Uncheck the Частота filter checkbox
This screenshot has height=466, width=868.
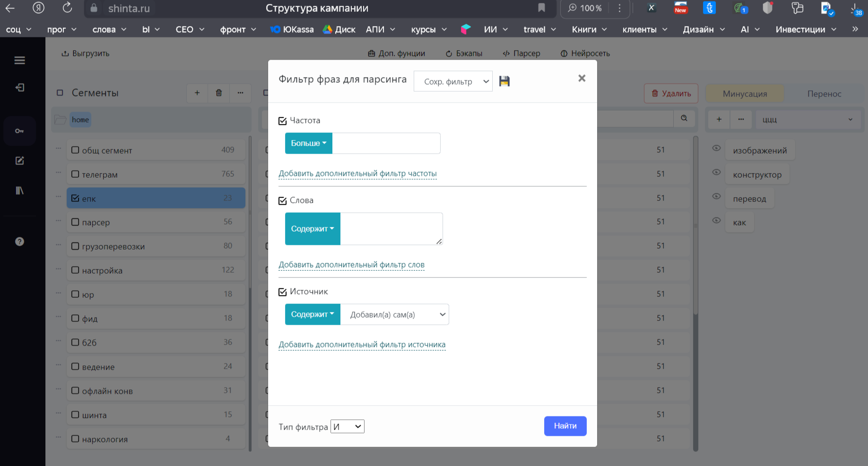pyautogui.click(x=283, y=121)
